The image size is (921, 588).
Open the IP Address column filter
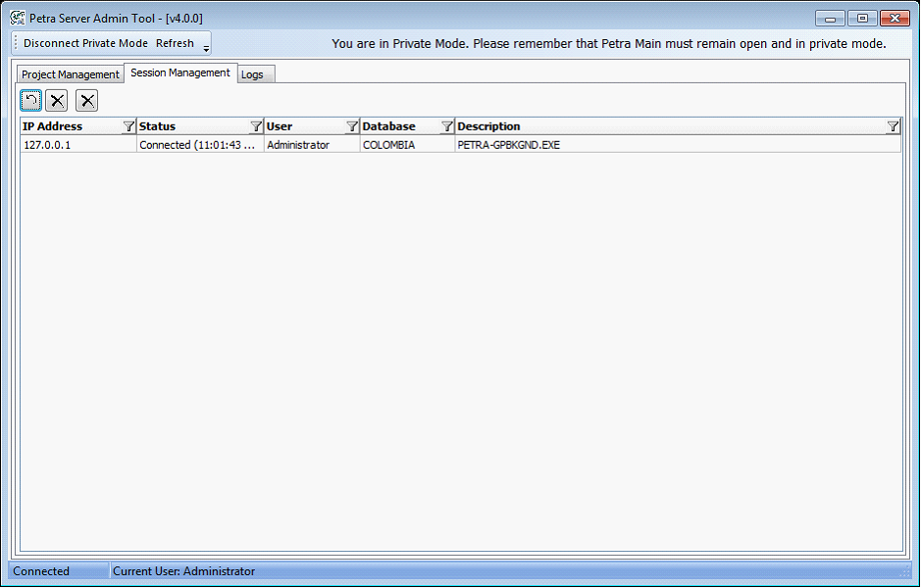128,126
